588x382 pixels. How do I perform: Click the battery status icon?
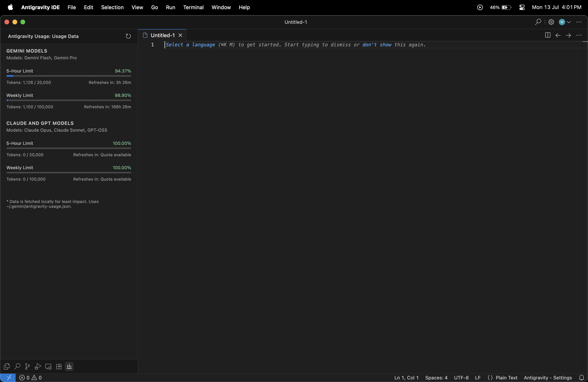click(506, 7)
